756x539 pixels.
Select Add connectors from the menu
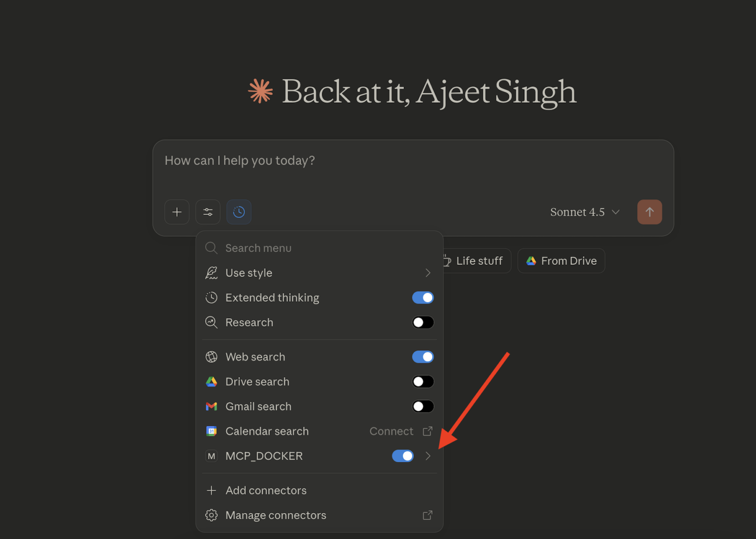[266, 490]
